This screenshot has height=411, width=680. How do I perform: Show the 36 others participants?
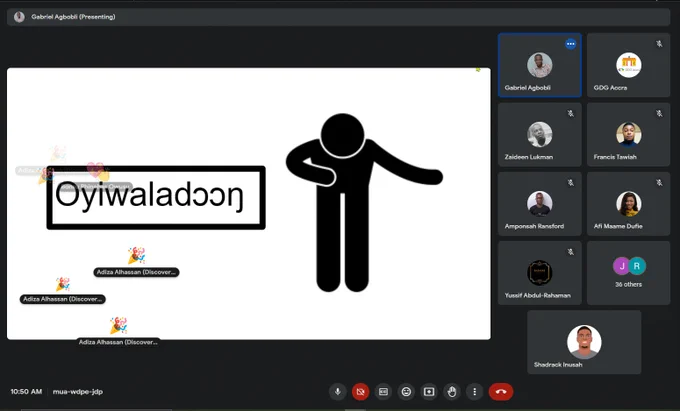click(x=628, y=273)
